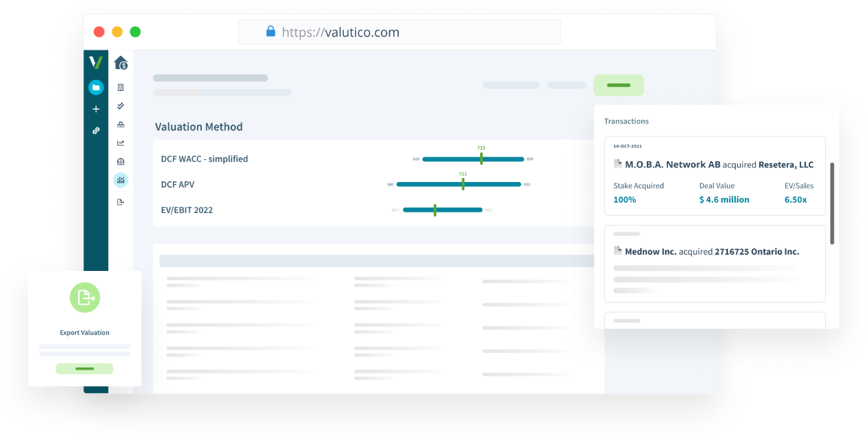Select the calculator/company data icon in sidebar
The height and width of the screenshot is (444, 868).
(120, 88)
